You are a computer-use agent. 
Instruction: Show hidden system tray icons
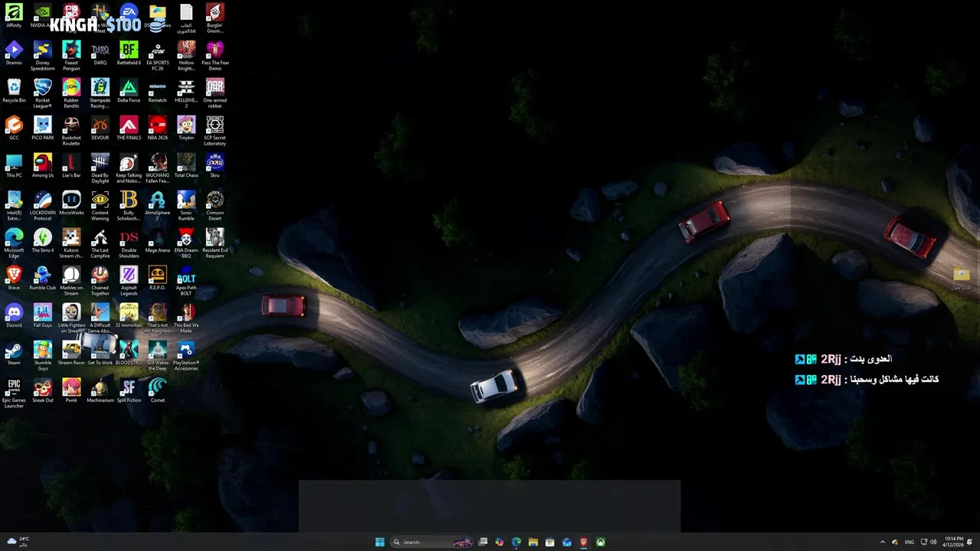tap(883, 542)
